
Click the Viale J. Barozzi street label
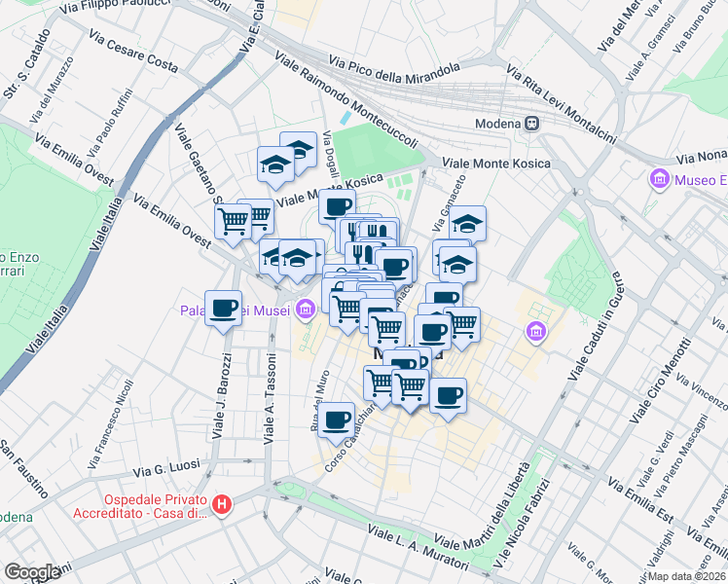point(221,396)
